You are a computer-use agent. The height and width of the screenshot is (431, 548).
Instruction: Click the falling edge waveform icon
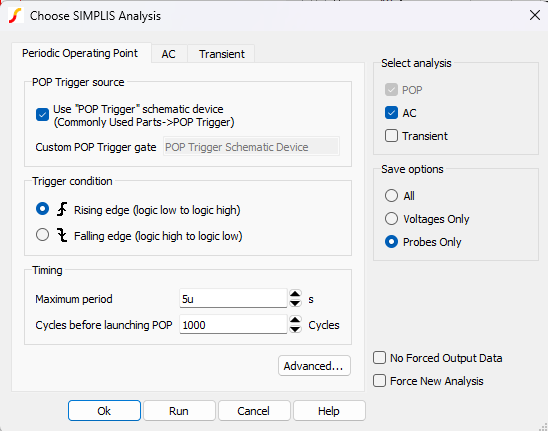point(62,235)
